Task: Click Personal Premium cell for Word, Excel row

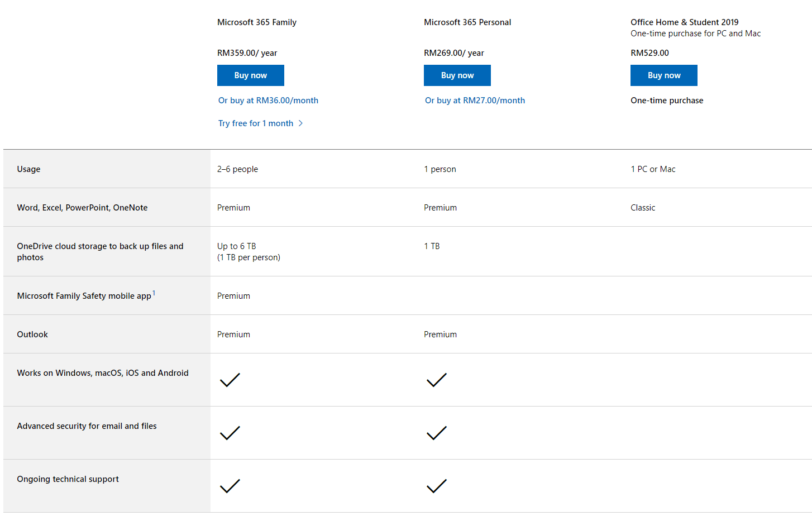Action: click(440, 208)
